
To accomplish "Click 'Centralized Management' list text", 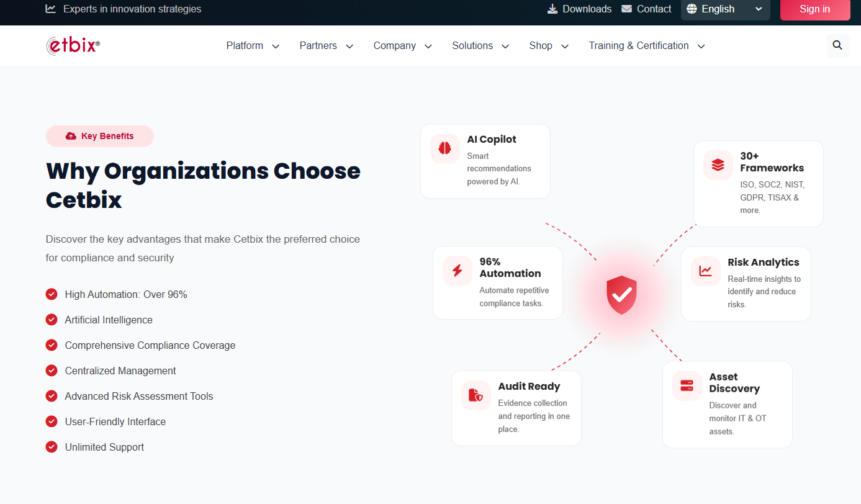I will click(x=120, y=371).
